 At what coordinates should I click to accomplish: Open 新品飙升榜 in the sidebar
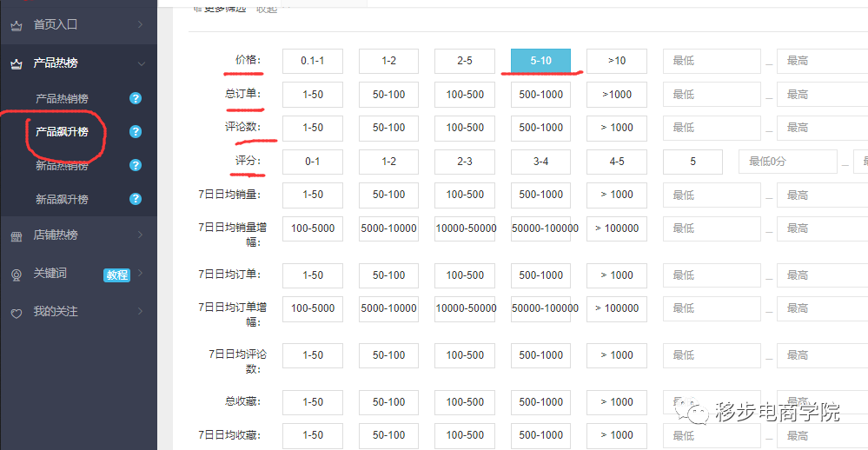(62, 199)
